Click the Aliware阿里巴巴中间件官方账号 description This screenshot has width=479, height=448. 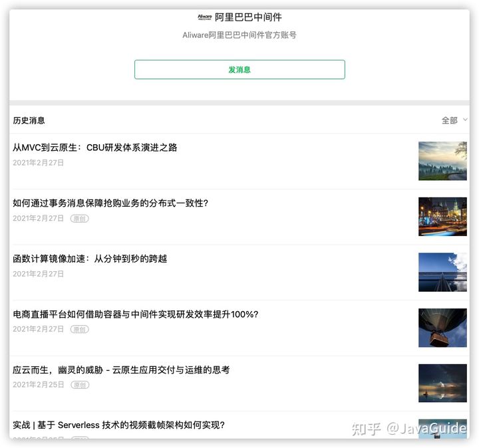pyautogui.click(x=239, y=35)
